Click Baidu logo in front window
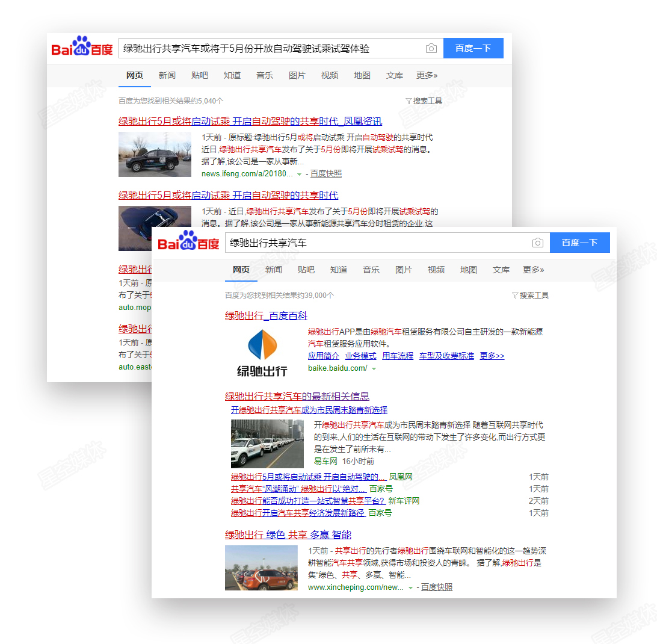The height and width of the screenshot is (644, 657). pos(188,241)
